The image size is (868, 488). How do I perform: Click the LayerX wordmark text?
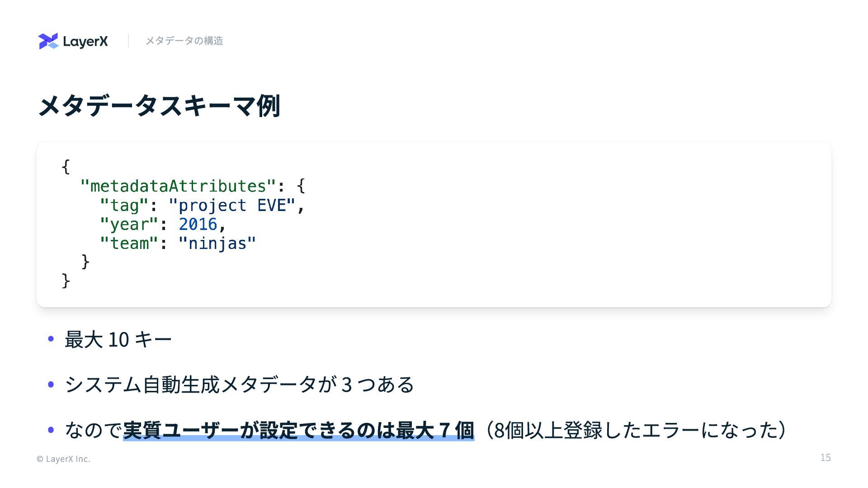pyautogui.click(x=85, y=42)
